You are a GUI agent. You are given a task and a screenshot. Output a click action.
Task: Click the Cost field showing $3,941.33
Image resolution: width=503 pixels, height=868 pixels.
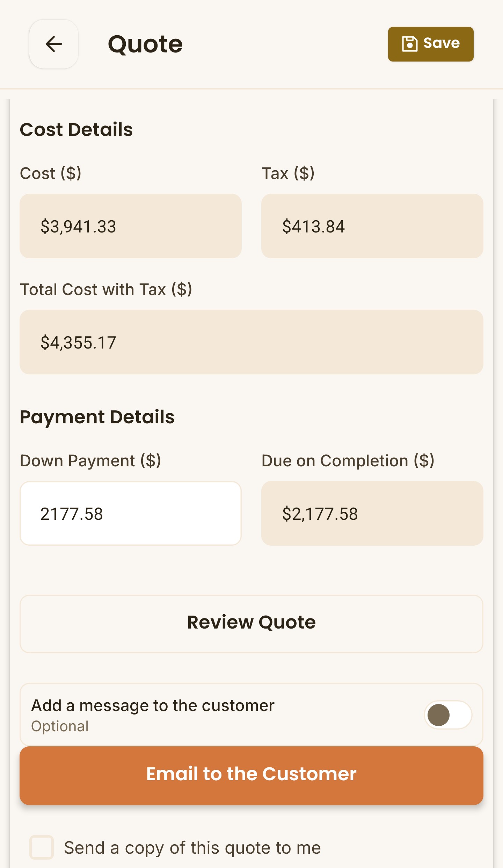click(x=131, y=226)
